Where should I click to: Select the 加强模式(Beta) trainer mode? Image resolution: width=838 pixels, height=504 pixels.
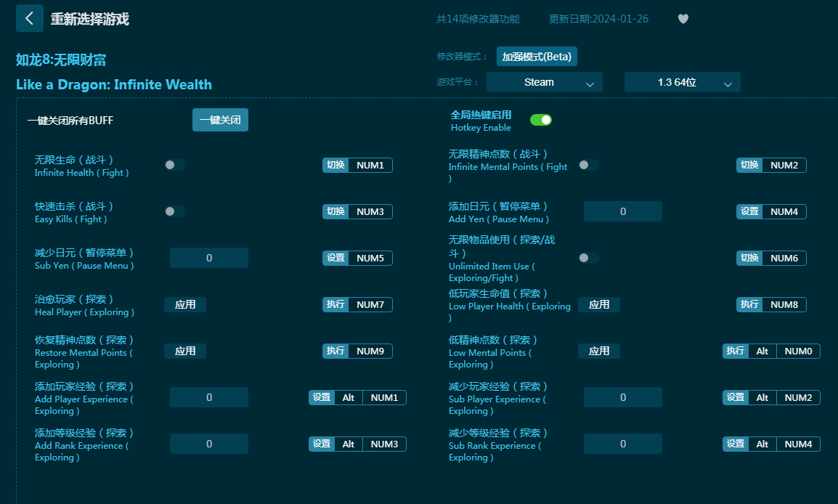[x=537, y=56]
